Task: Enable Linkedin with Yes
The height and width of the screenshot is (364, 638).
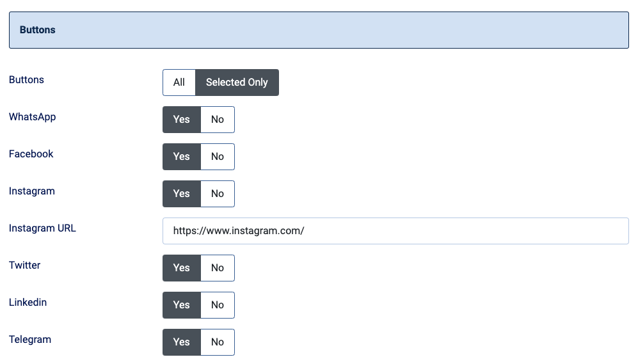Action: [182, 305]
